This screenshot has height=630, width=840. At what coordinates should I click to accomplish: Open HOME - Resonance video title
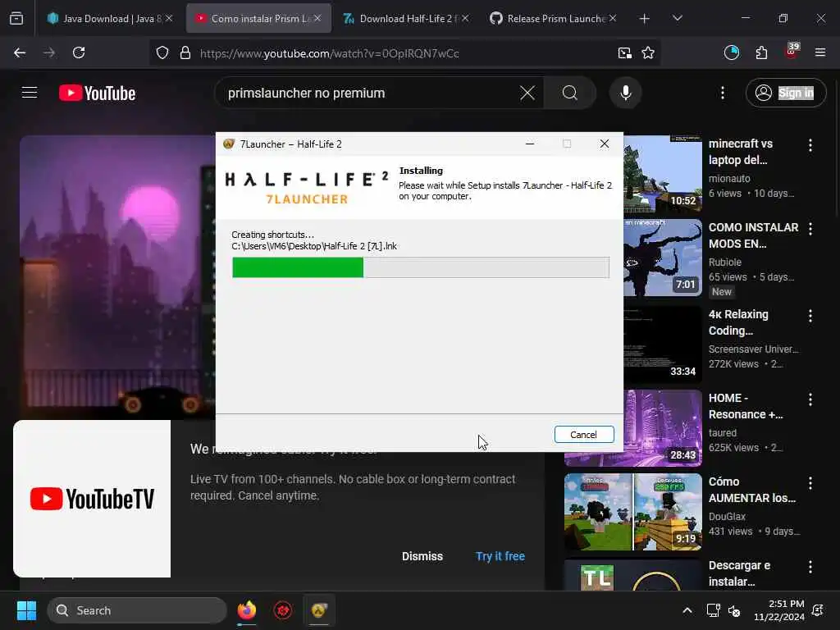[x=746, y=406]
